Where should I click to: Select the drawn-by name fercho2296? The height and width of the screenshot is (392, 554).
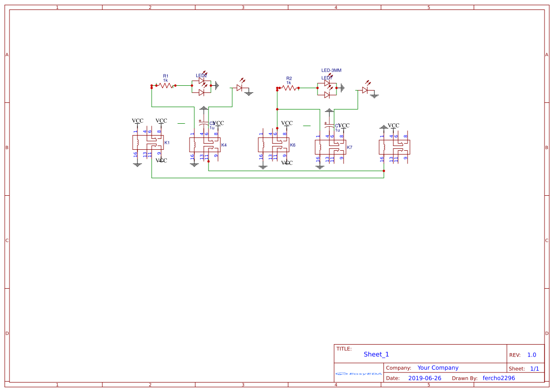click(x=499, y=378)
